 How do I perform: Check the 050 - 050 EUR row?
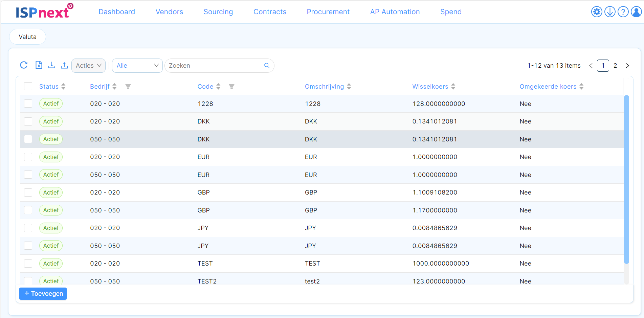pos(28,175)
